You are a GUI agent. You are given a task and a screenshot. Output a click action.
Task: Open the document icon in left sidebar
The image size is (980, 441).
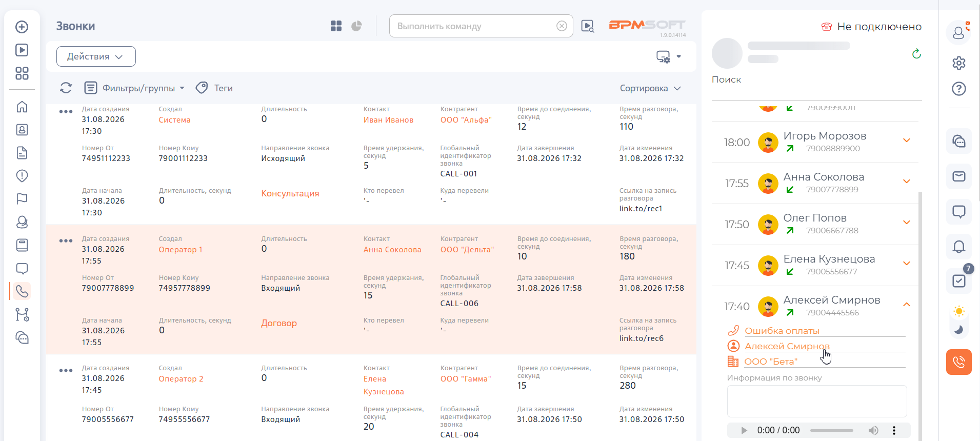(x=22, y=153)
